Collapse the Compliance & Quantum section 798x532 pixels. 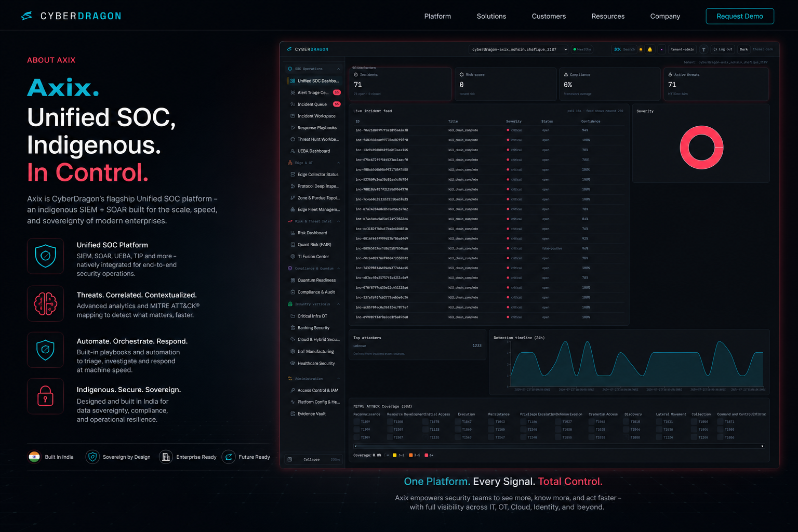[x=339, y=269]
